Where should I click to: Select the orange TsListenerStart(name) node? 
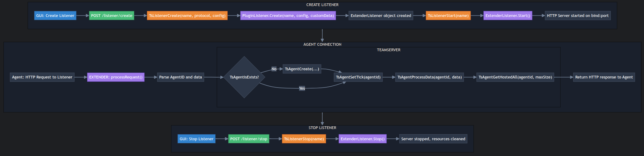(448, 16)
